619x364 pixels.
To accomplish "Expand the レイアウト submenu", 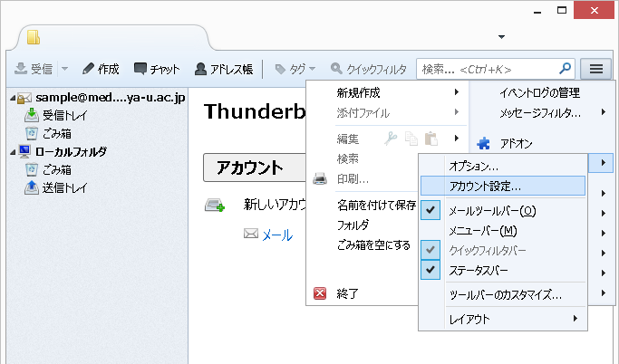I will pos(503,319).
